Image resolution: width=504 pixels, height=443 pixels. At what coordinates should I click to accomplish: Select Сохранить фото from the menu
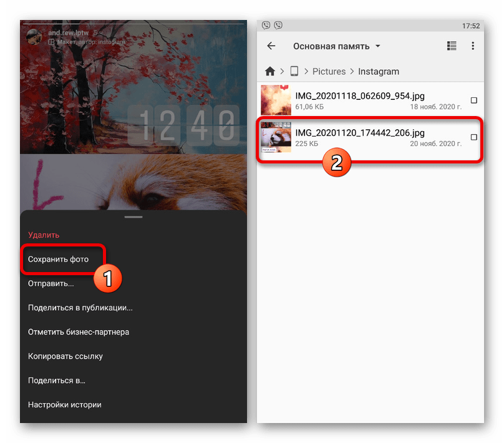(x=59, y=259)
